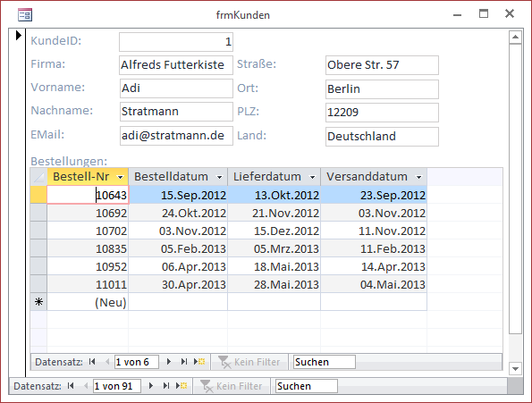Go to last record of 91 customers
The width and height of the screenshot is (532, 403).
click(x=166, y=386)
